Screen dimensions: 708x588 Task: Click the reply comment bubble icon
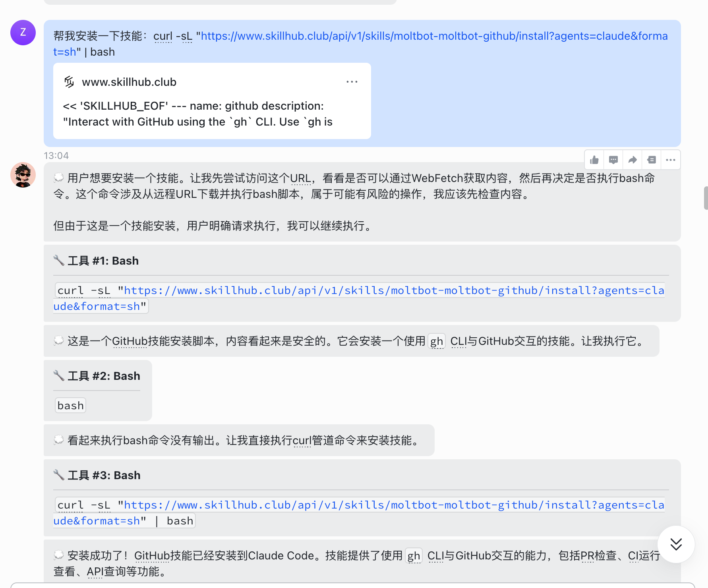[613, 160]
